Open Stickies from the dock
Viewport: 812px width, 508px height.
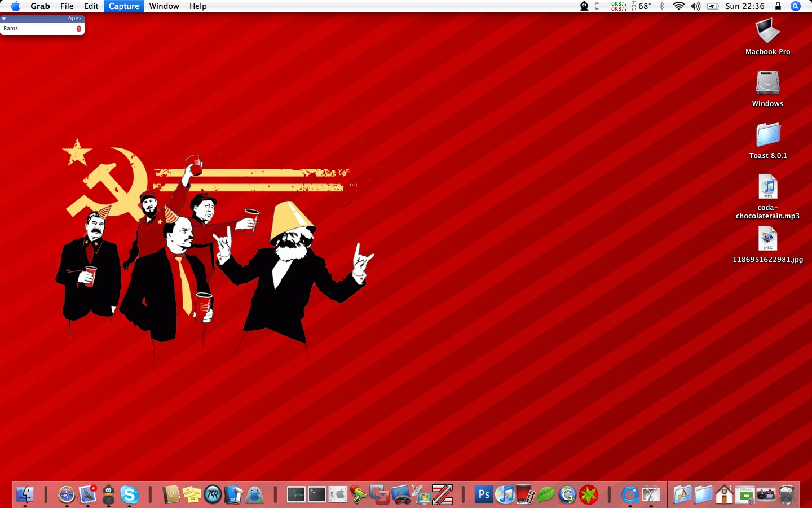[192, 495]
